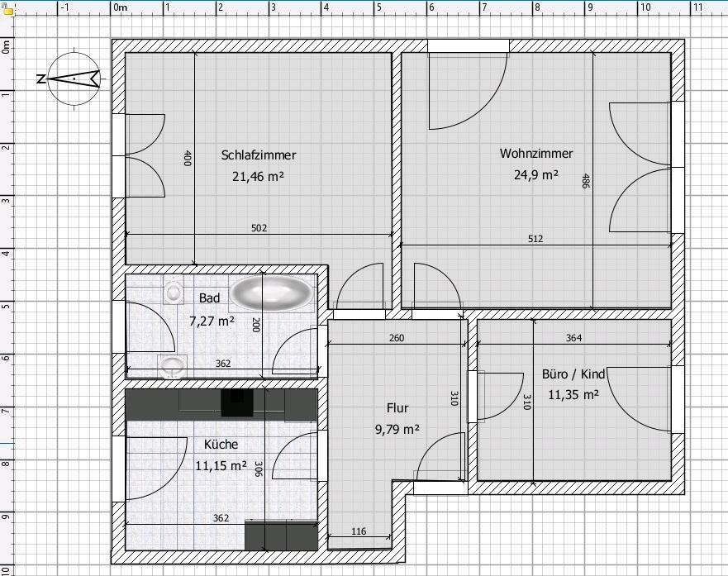This screenshot has height=576, width=728.
Task: Select the Schlafzimmer room label
Action: tap(259, 155)
